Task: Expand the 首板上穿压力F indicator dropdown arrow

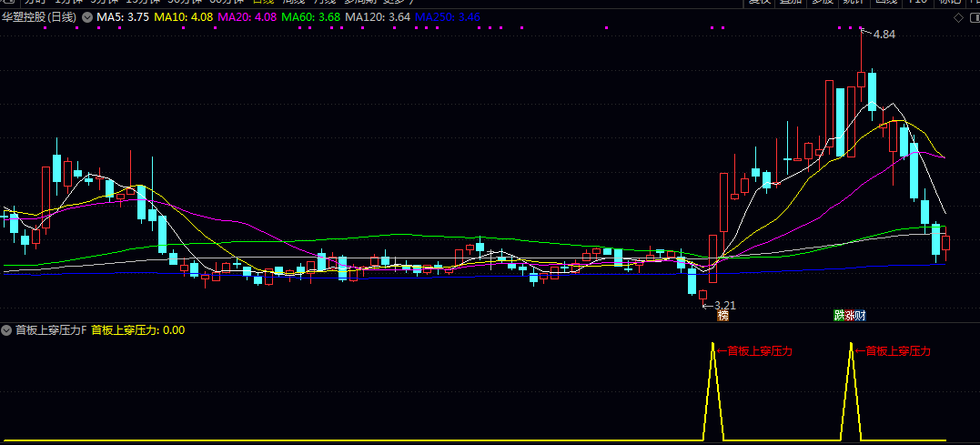Action: (x=7, y=330)
